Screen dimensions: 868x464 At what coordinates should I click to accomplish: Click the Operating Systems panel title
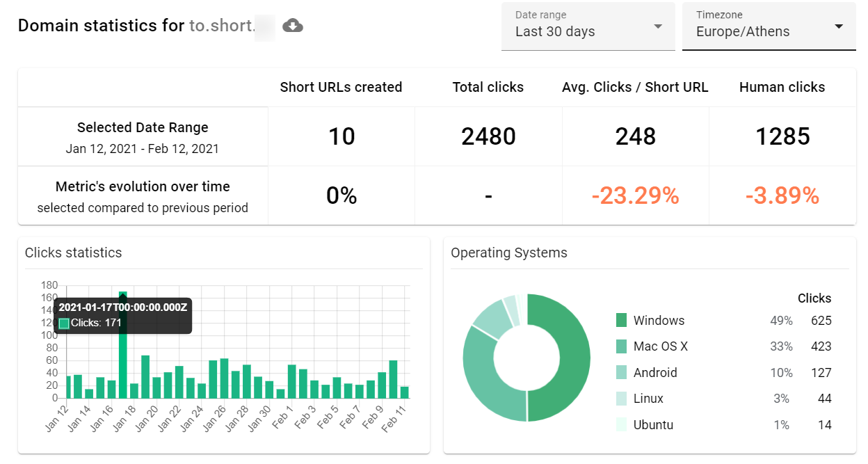[510, 253]
